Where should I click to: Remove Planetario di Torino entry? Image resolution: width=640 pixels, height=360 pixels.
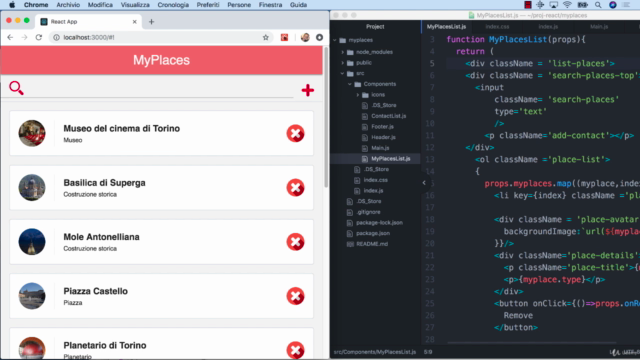click(x=295, y=350)
